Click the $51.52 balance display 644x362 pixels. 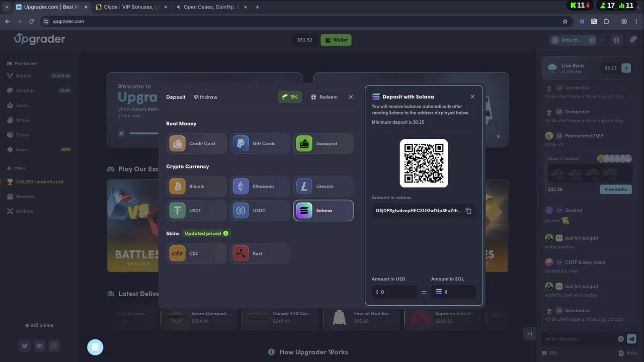click(304, 40)
